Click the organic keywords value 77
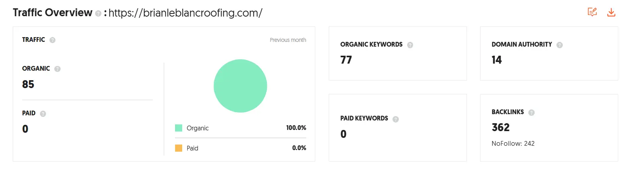 coord(346,60)
